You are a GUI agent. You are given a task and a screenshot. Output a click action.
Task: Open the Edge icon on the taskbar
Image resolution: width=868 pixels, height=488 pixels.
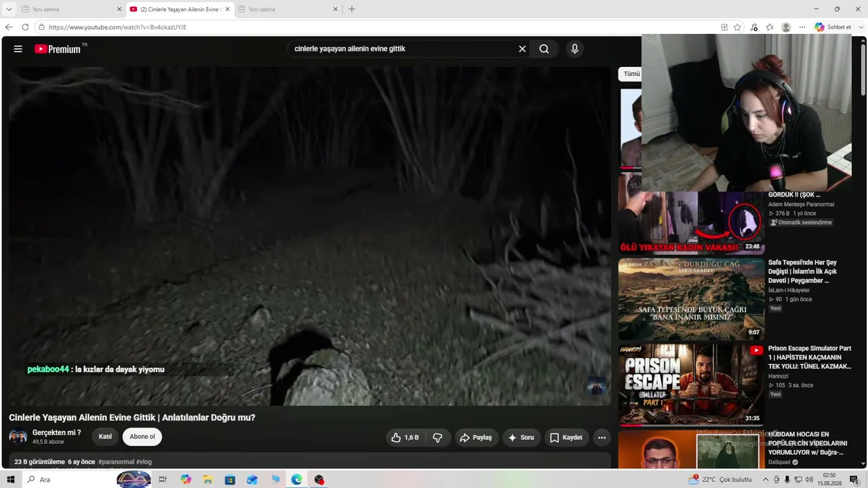(x=296, y=480)
